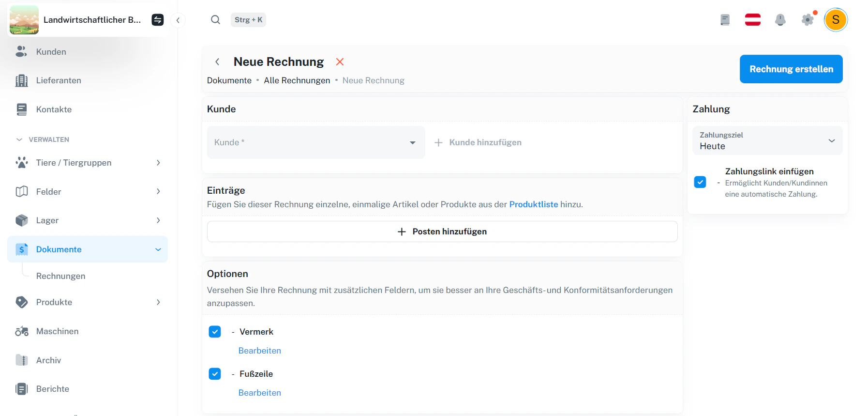
Task: Open the Zahlungsziel dropdown
Action: 767,141
